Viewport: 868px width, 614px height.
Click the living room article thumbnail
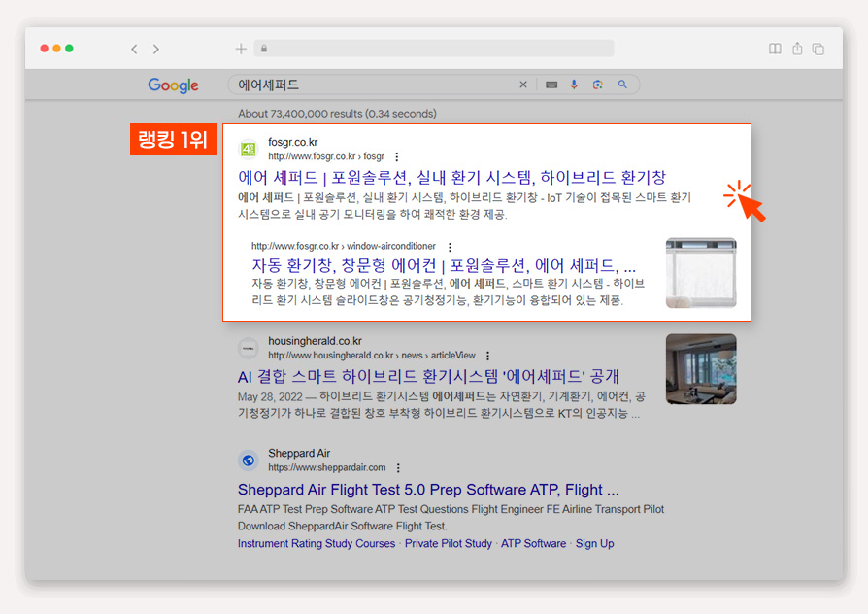[701, 368]
